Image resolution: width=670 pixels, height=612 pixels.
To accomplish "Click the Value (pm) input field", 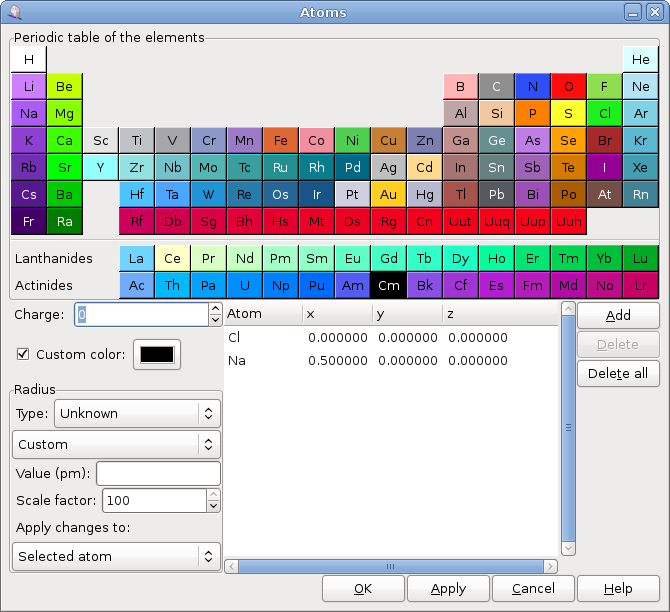I will [x=158, y=473].
